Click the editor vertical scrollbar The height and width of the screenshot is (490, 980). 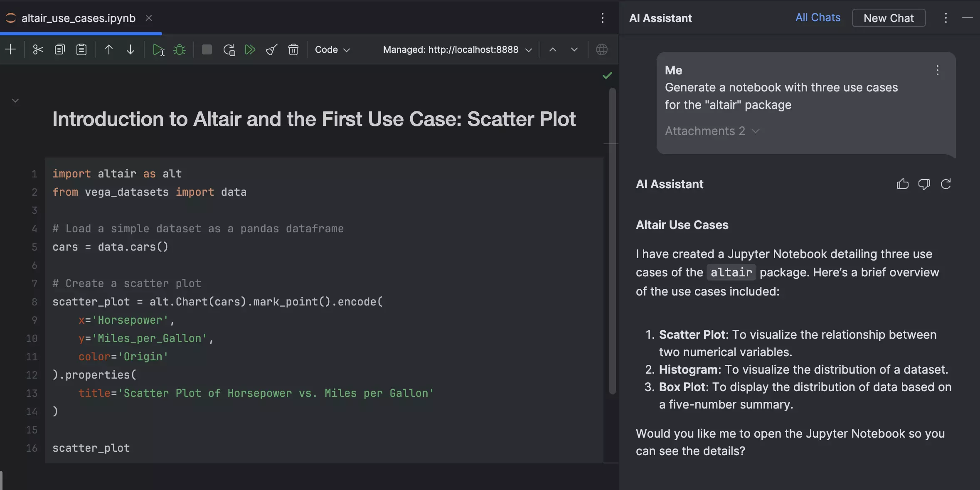click(x=612, y=241)
